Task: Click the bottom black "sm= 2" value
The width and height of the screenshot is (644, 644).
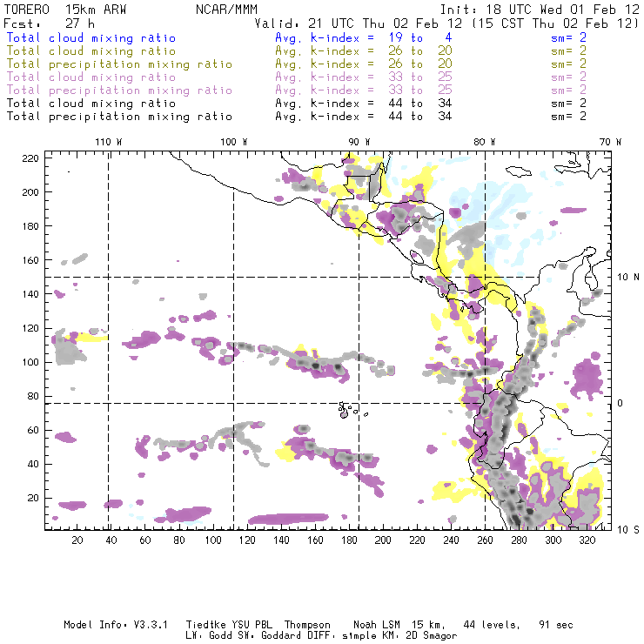Action: coord(568,117)
